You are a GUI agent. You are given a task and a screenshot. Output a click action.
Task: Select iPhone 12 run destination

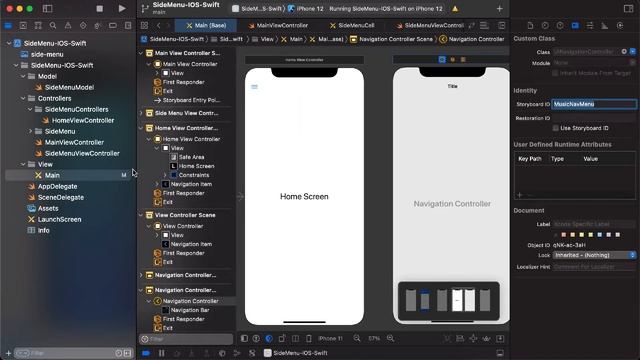[306, 9]
